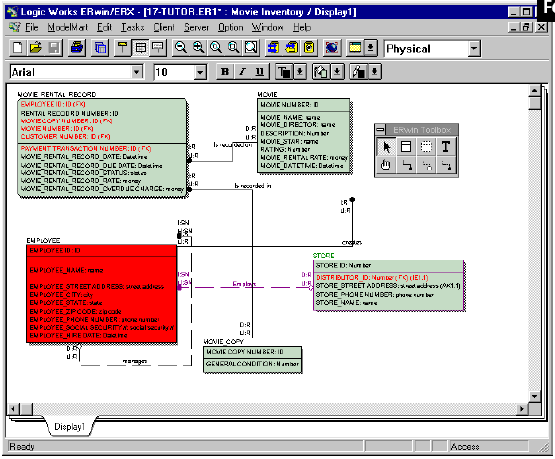The width and height of the screenshot is (555, 459).
Task: Click the Print icon in toolbar
Action: (x=77, y=48)
